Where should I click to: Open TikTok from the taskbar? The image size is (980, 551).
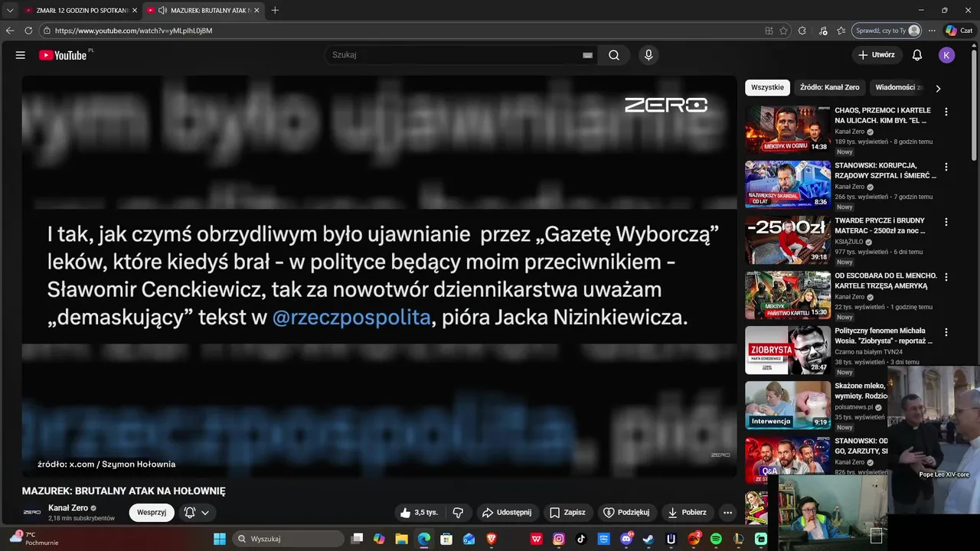(581, 539)
